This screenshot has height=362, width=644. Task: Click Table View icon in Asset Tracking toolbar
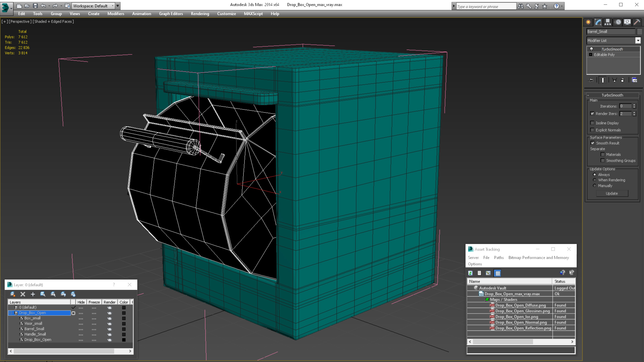pos(498,273)
